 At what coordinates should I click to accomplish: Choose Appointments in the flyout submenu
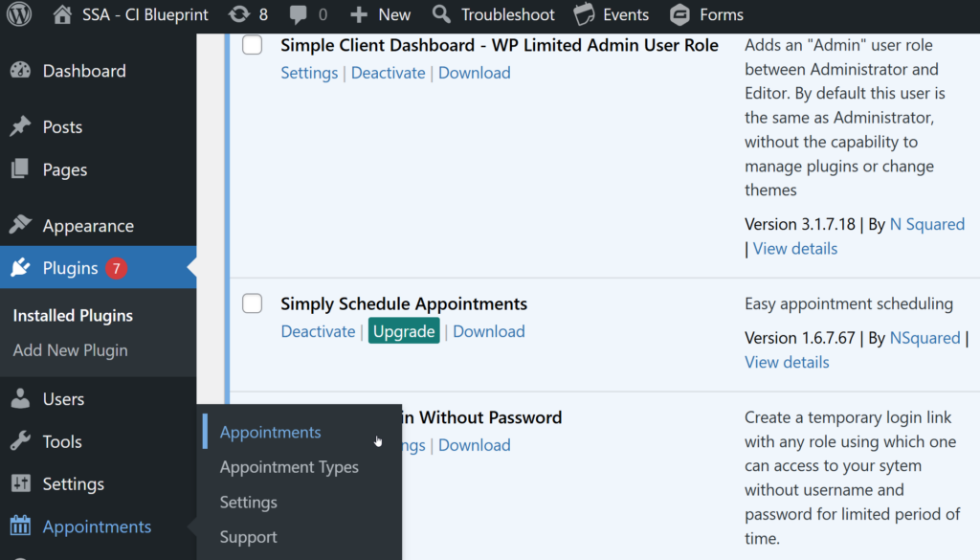point(270,433)
